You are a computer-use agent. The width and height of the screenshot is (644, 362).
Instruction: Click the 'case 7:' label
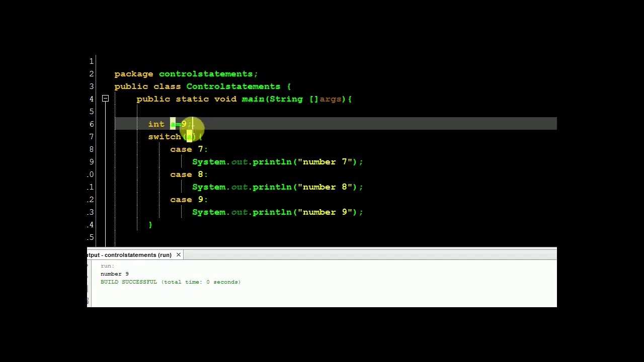point(189,149)
